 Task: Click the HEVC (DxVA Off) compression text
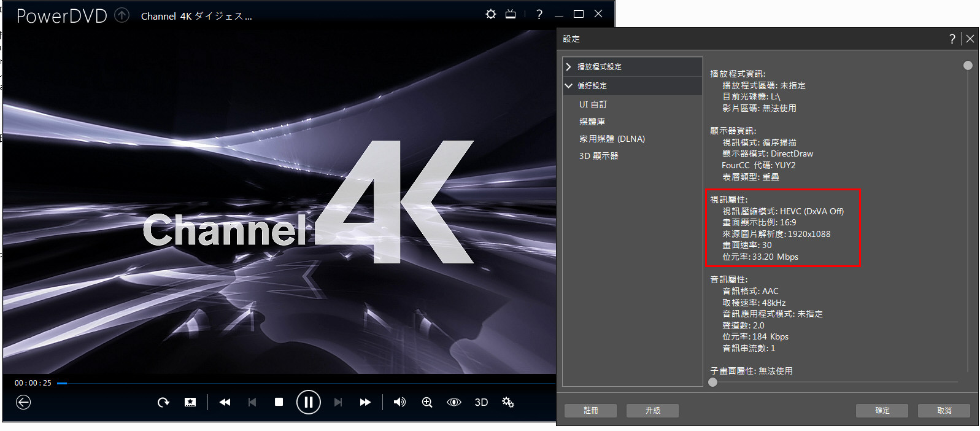(812, 211)
